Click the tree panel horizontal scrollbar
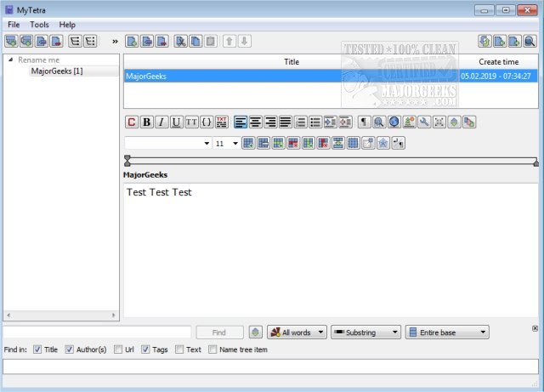Viewport: 544px width, 392px height. (x=61, y=315)
